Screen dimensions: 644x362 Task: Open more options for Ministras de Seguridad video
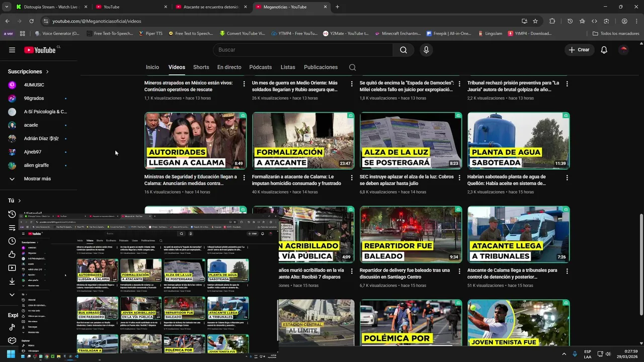tap(244, 178)
